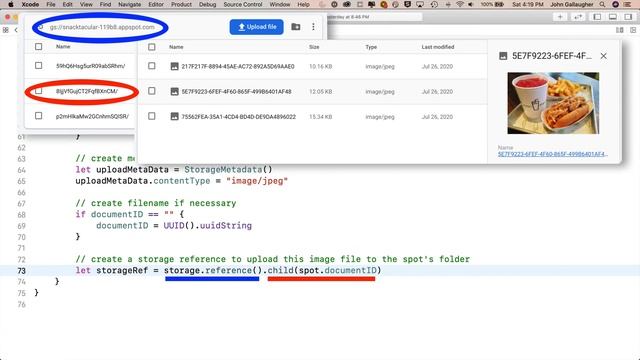The image size is (640, 360).
Task: Go back with Xcode editor back chevron
Action: [x=16, y=30]
